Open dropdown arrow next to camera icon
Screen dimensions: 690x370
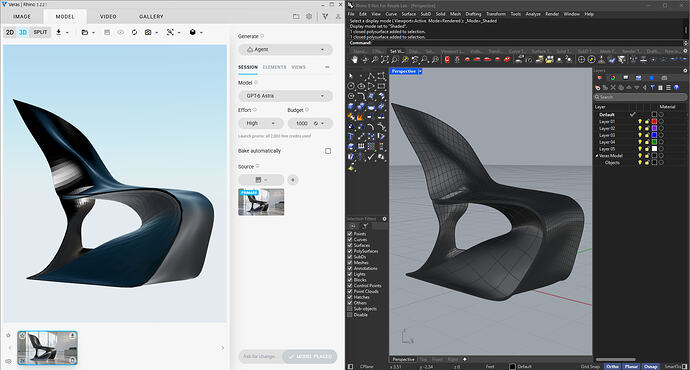click(157, 33)
